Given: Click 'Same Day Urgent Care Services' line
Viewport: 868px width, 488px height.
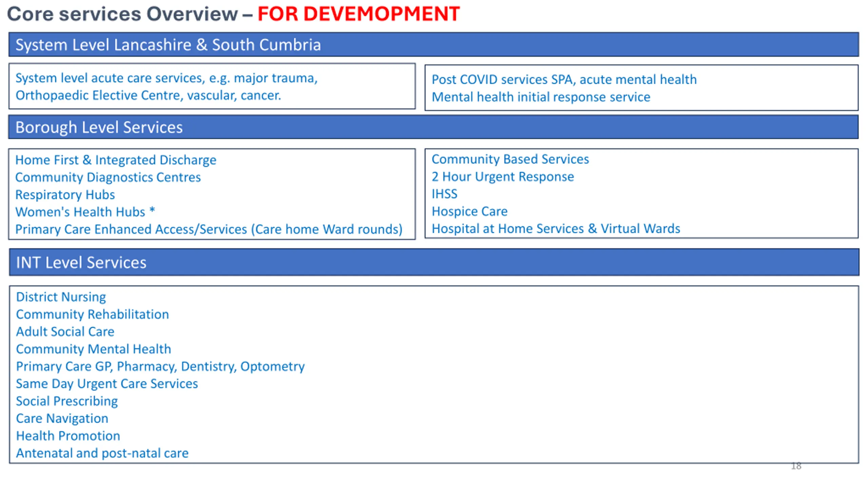Looking at the screenshot, I should pos(107,384).
